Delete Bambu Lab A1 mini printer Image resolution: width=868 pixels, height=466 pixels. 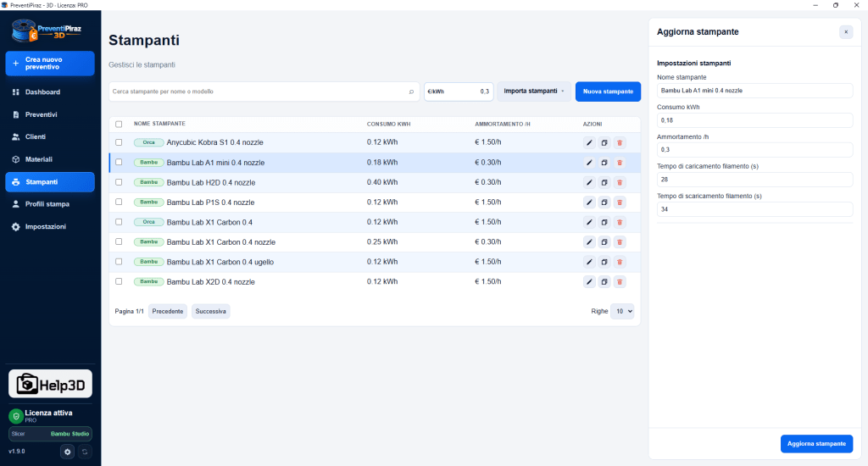[x=620, y=163]
